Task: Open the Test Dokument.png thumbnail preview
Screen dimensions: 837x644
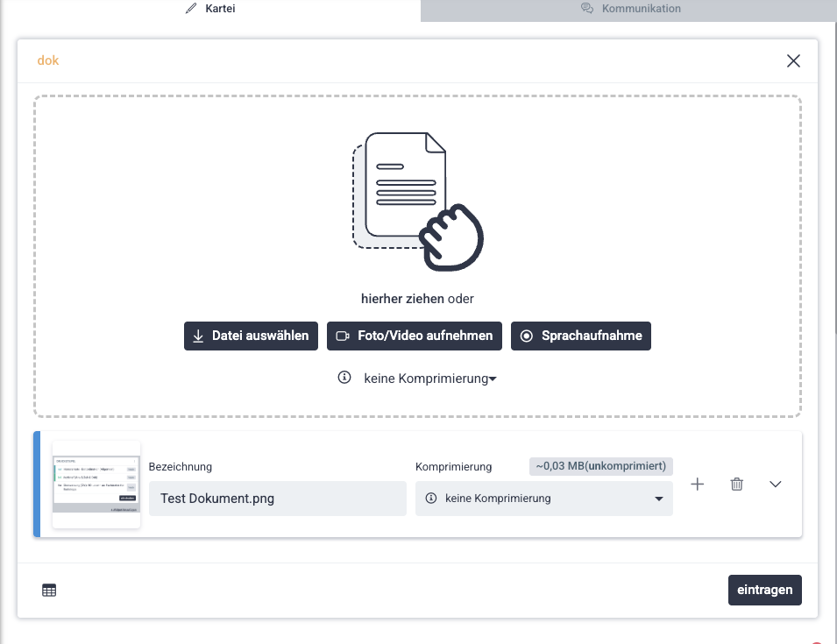Action: coord(96,484)
